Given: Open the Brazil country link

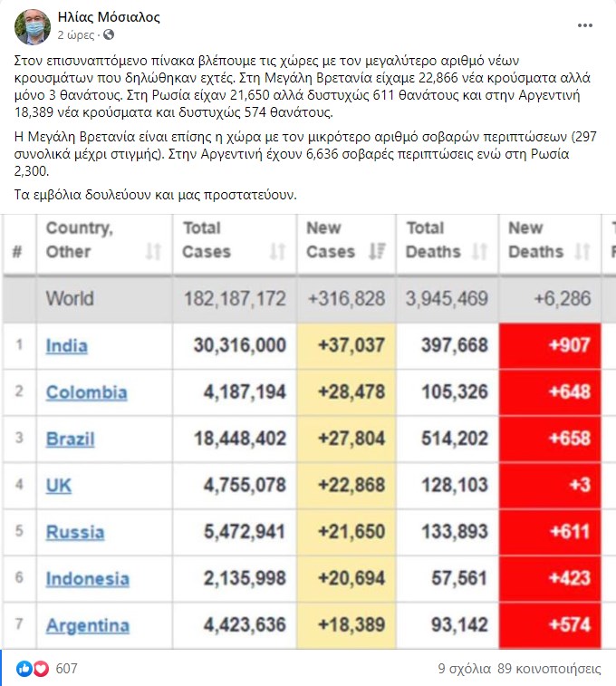Looking at the screenshot, I should click(x=71, y=440).
